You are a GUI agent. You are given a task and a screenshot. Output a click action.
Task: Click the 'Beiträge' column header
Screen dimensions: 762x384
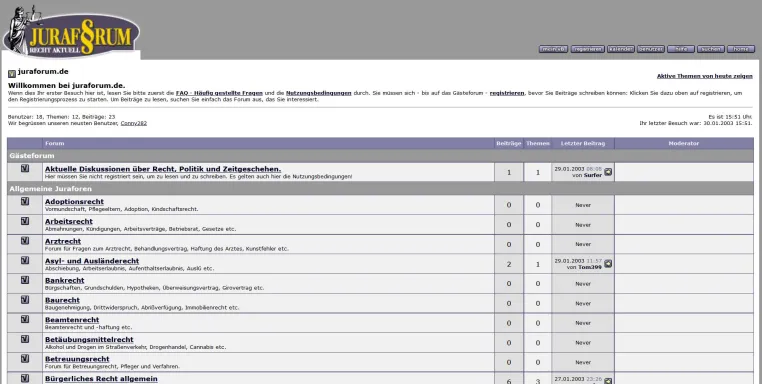pos(509,143)
